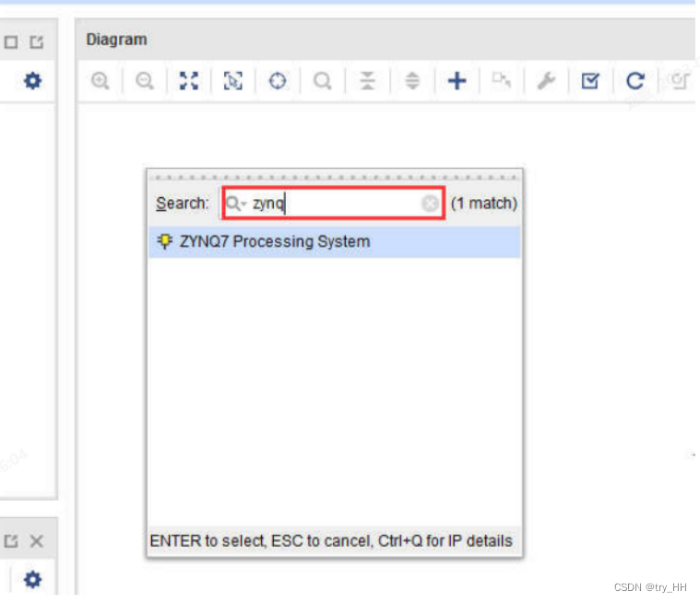Click the Zoom Fit icon
Screen dimensions: 700x602
[189, 81]
